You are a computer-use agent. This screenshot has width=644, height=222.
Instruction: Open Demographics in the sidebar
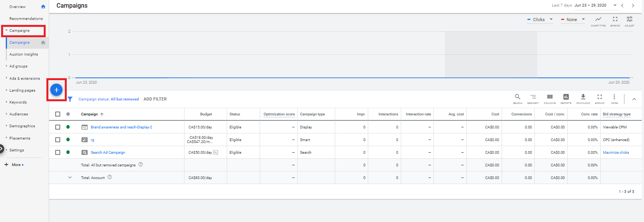pos(22,126)
